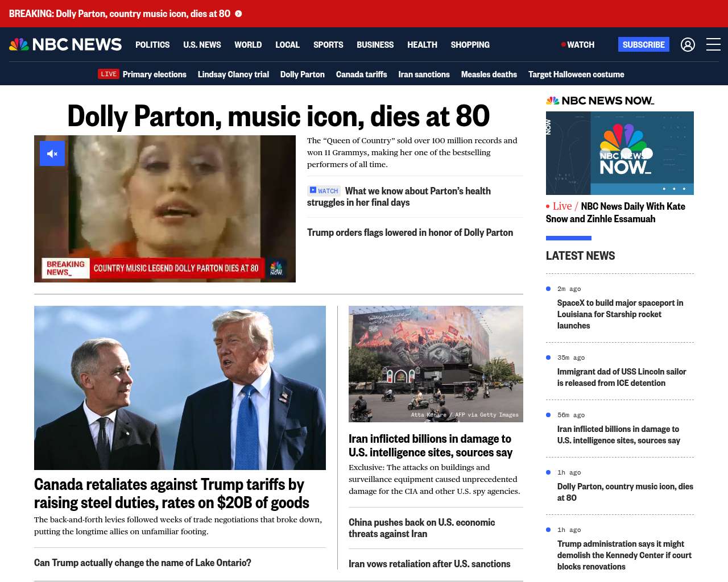Open Canada retaliates against Trump tariffs headline
Image resolution: width=728 pixels, height=582 pixels.
click(x=172, y=493)
